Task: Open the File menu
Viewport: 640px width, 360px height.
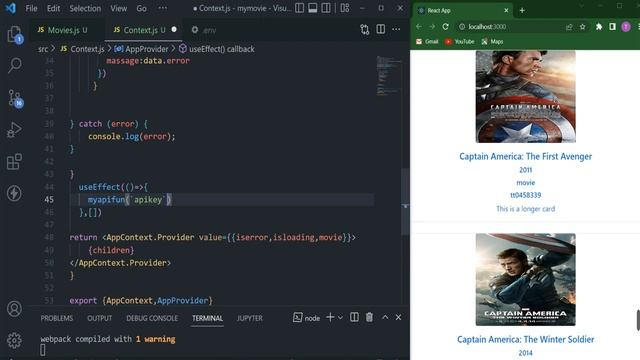Action: point(31,8)
